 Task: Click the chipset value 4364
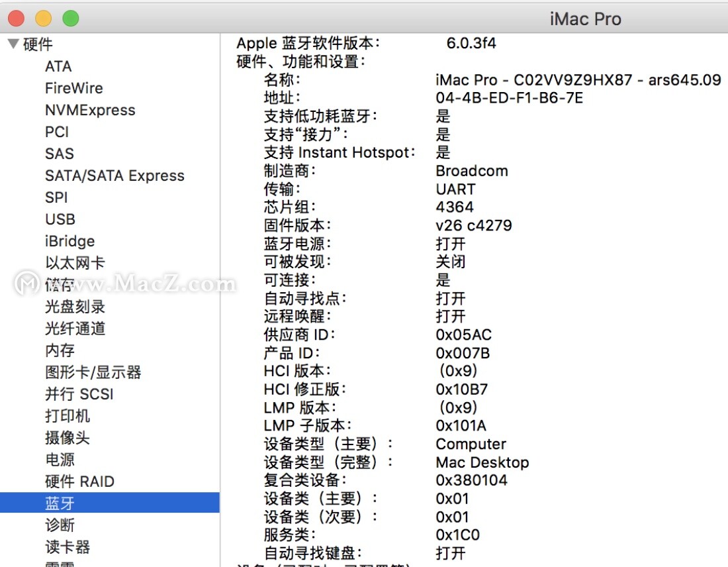coord(455,207)
